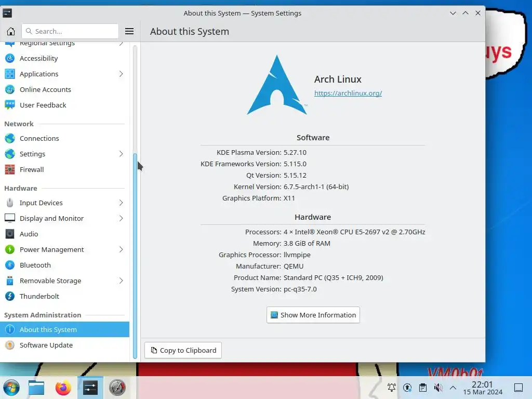Click the window icon in title bar

[x=7, y=13]
